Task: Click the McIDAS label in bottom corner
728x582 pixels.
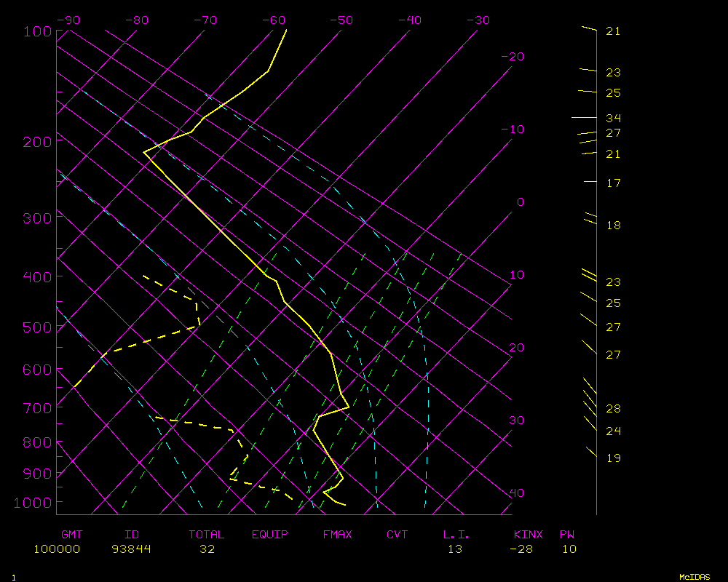Action: [x=695, y=577]
